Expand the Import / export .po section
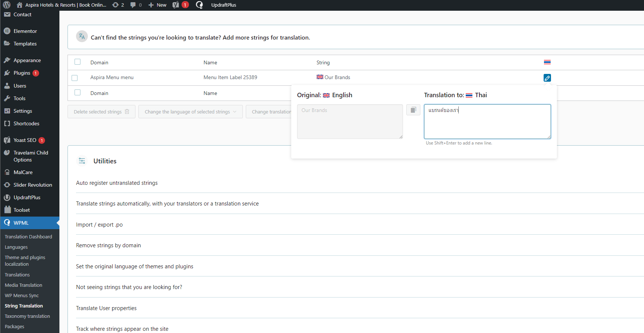 pyautogui.click(x=99, y=225)
